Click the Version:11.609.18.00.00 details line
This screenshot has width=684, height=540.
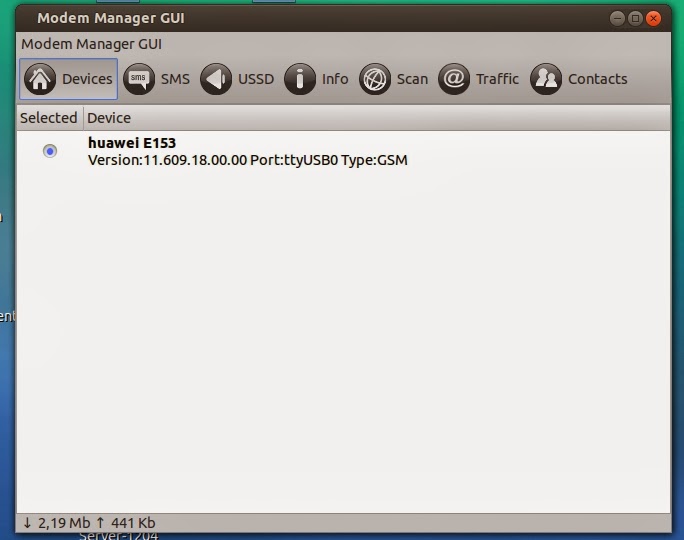click(248, 160)
